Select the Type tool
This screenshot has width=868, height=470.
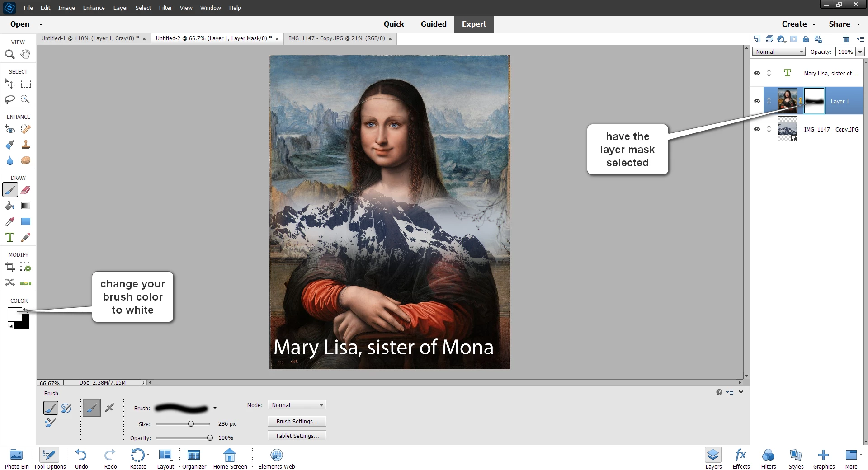pyautogui.click(x=10, y=237)
